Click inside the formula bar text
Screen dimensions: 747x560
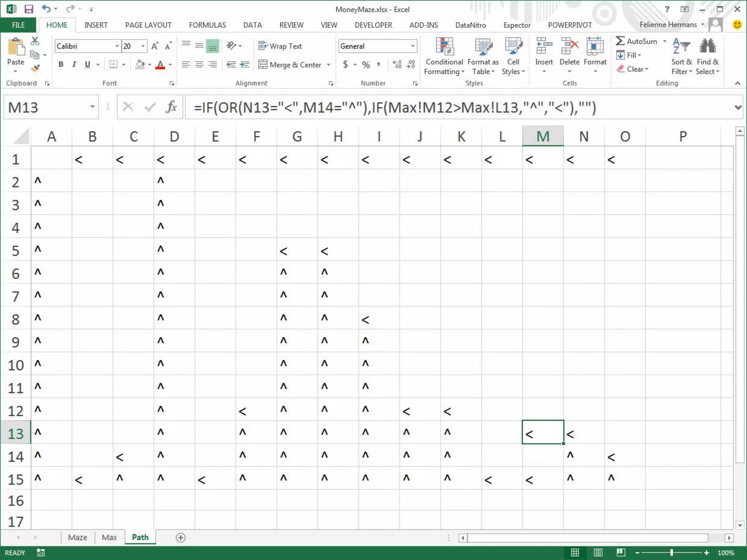click(x=394, y=108)
